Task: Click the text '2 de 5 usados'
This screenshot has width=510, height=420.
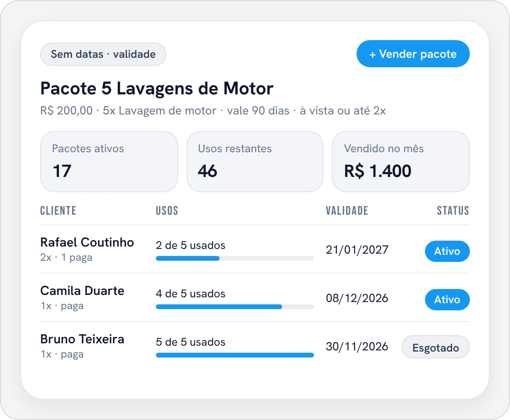Action: click(190, 245)
